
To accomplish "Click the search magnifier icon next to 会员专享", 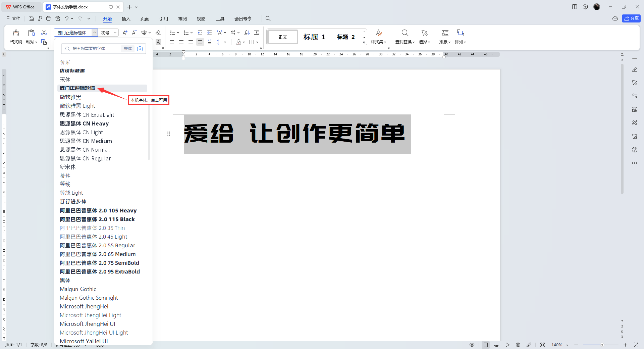I will click(x=268, y=18).
